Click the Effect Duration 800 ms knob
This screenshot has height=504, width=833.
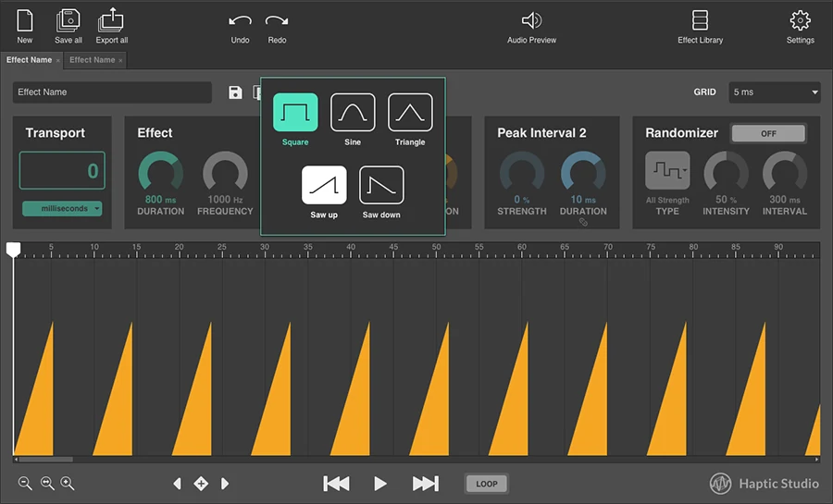[160, 172]
